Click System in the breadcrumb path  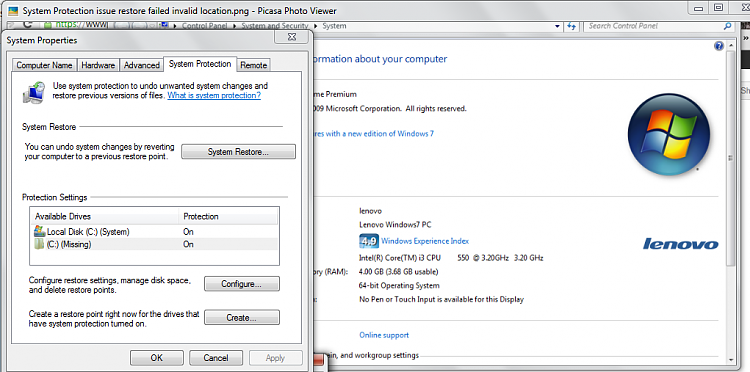pos(334,26)
